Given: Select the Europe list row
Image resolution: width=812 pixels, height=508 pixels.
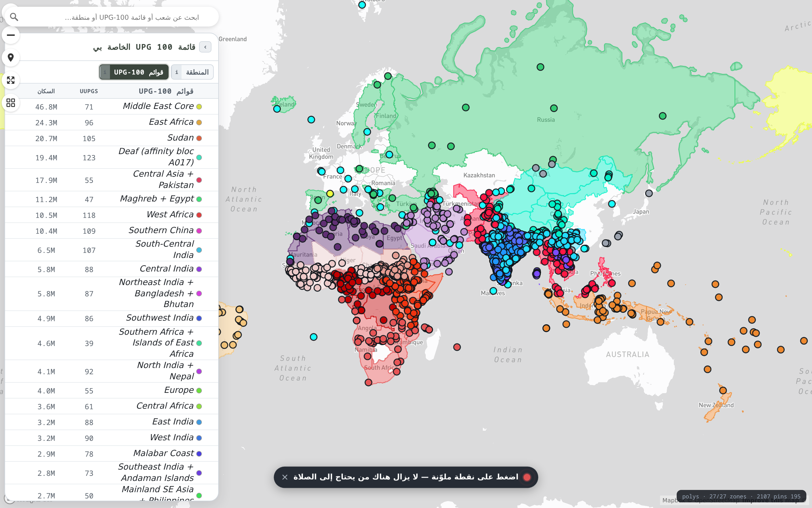Looking at the screenshot, I should click(x=112, y=390).
